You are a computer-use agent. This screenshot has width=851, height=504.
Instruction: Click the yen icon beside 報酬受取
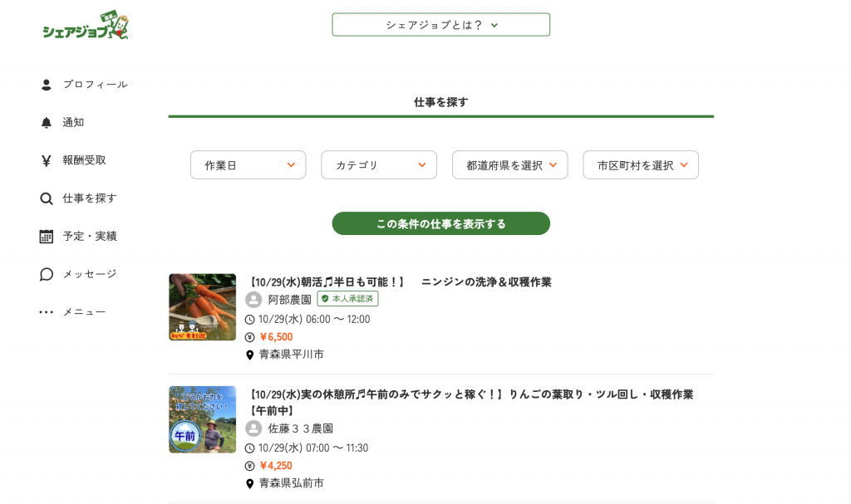47,160
